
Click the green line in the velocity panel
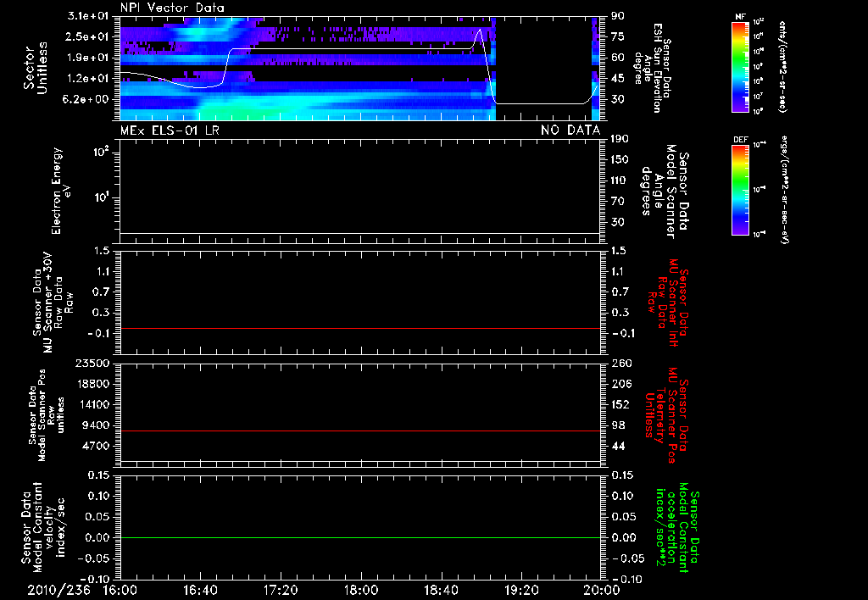360,537
